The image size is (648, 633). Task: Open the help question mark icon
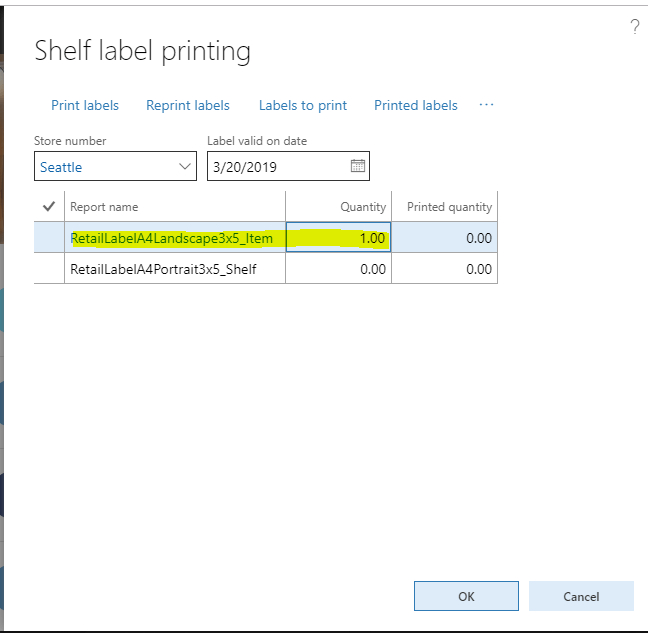[x=634, y=27]
